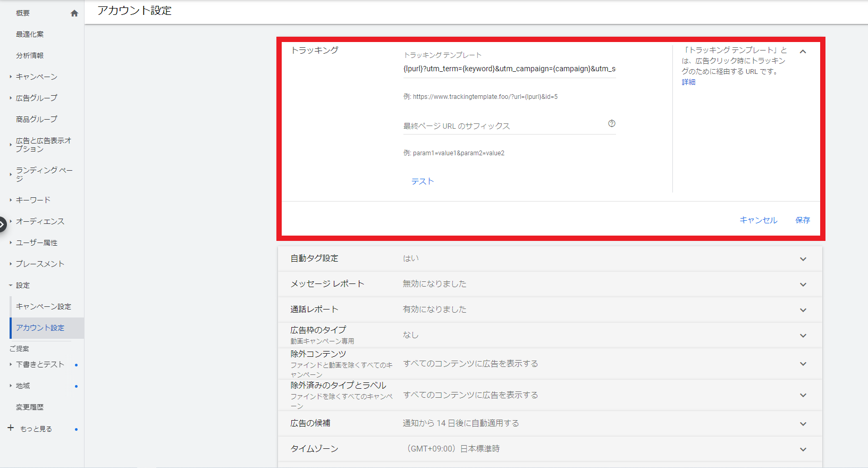This screenshot has width=868, height=468.
Task: Open 概要 in the sidebar
Action: coord(23,13)
